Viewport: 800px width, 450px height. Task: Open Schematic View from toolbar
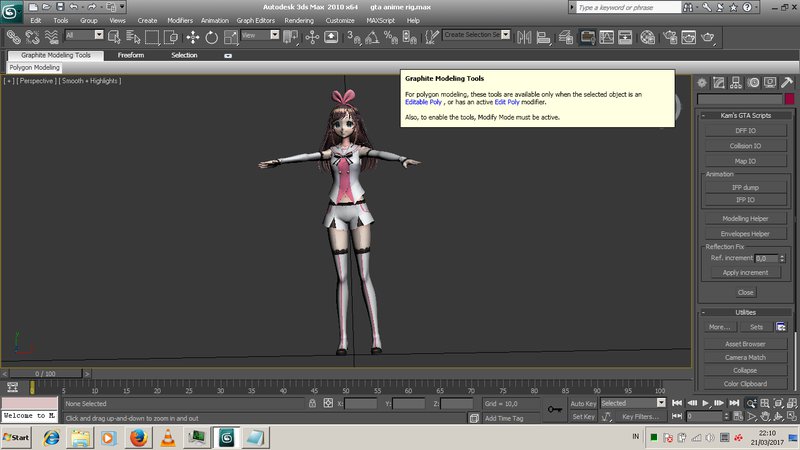(x=625, y=37)
